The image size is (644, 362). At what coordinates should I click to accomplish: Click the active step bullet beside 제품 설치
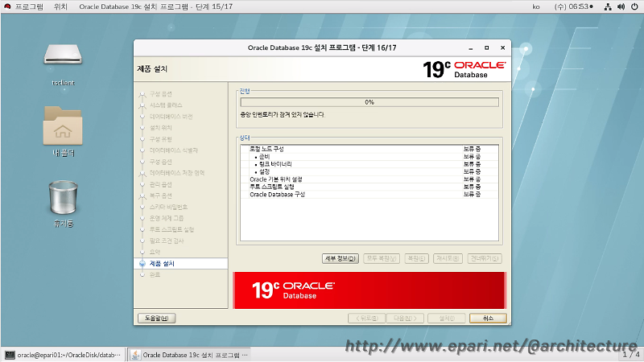[x=142, y=264]
